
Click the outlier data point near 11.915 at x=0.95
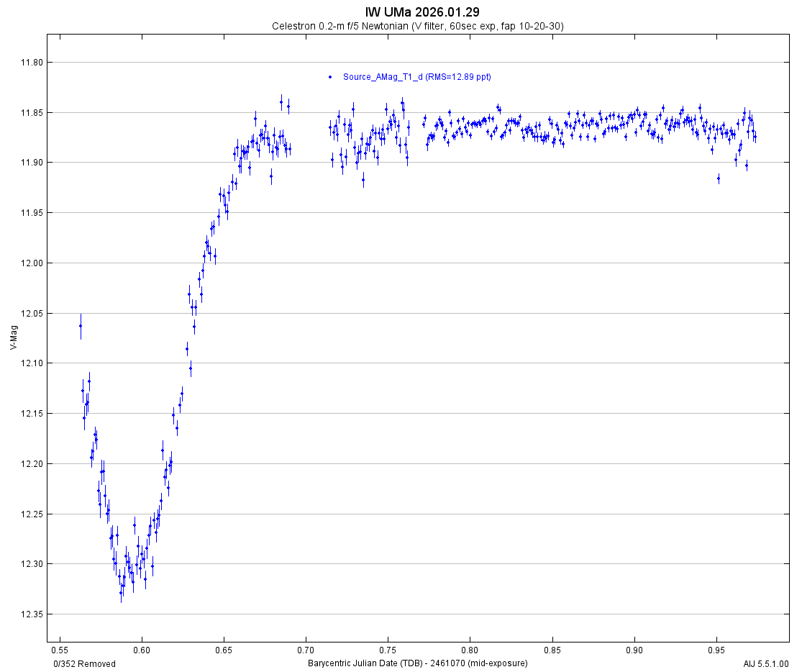click(718, 178)
